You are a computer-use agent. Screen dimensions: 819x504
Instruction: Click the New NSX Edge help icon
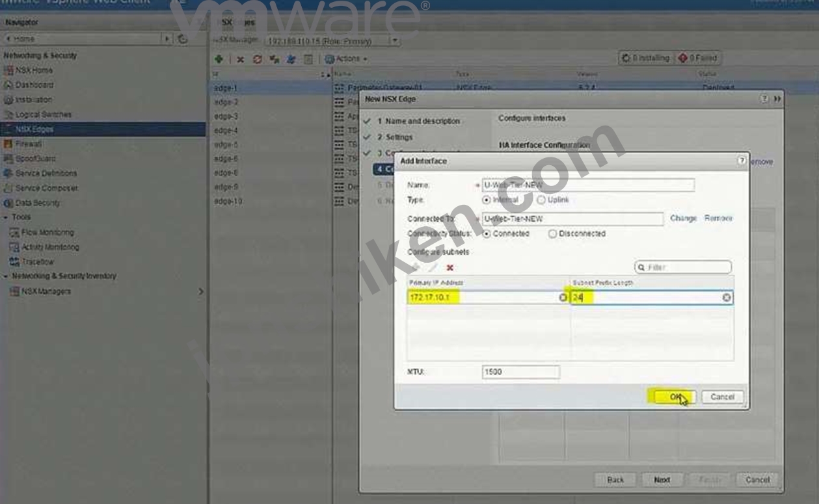point(764,99)
